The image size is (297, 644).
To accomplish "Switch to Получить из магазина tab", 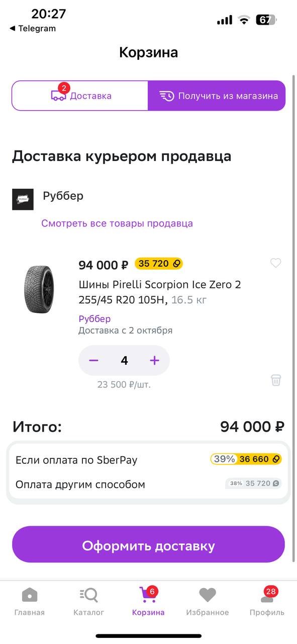I will [216, 96].
